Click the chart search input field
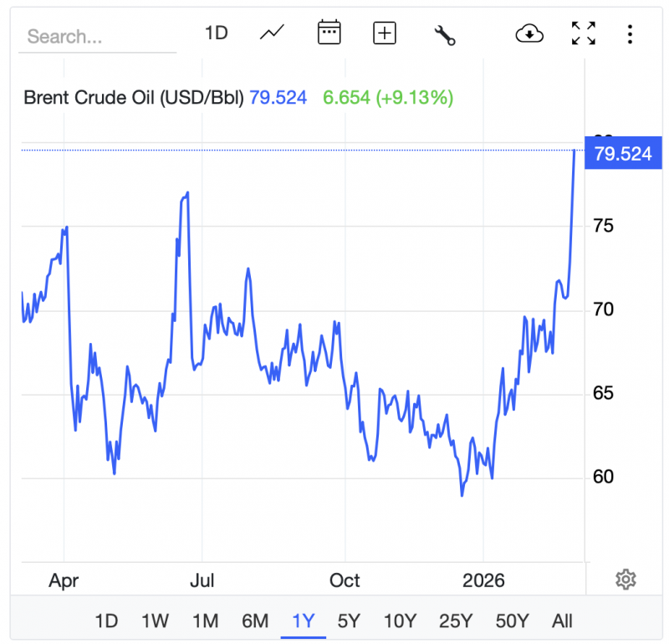 pyautogui.click(x=97, y=37)
